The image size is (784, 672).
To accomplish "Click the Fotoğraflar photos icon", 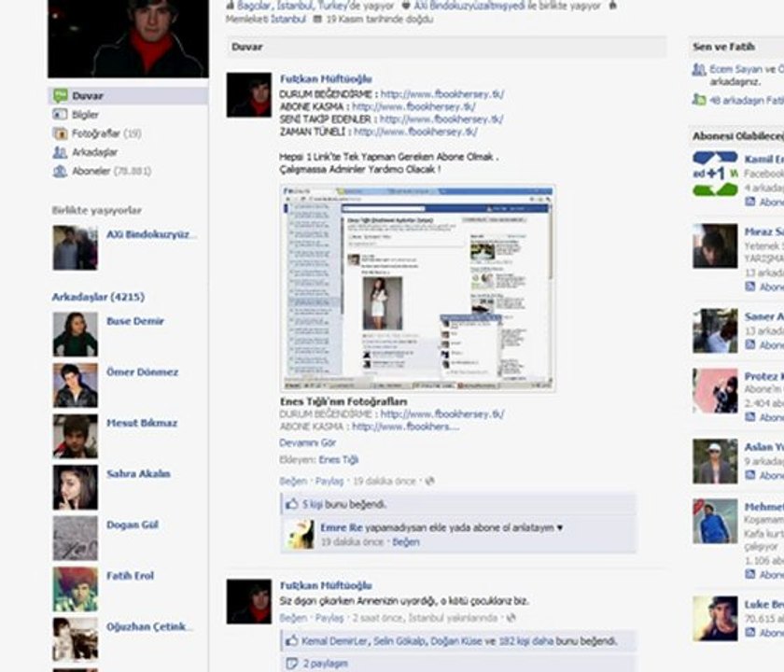I will (x=60, y=133).
